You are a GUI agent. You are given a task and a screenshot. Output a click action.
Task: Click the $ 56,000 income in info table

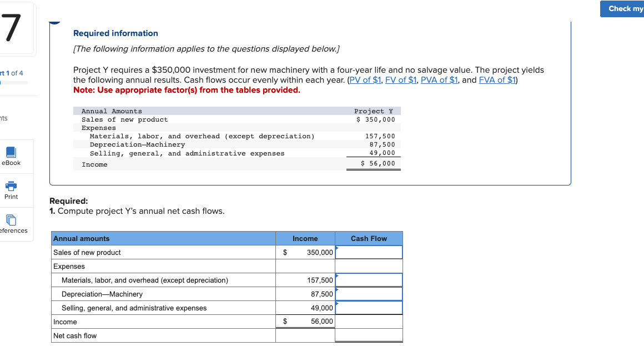(378, 163)
